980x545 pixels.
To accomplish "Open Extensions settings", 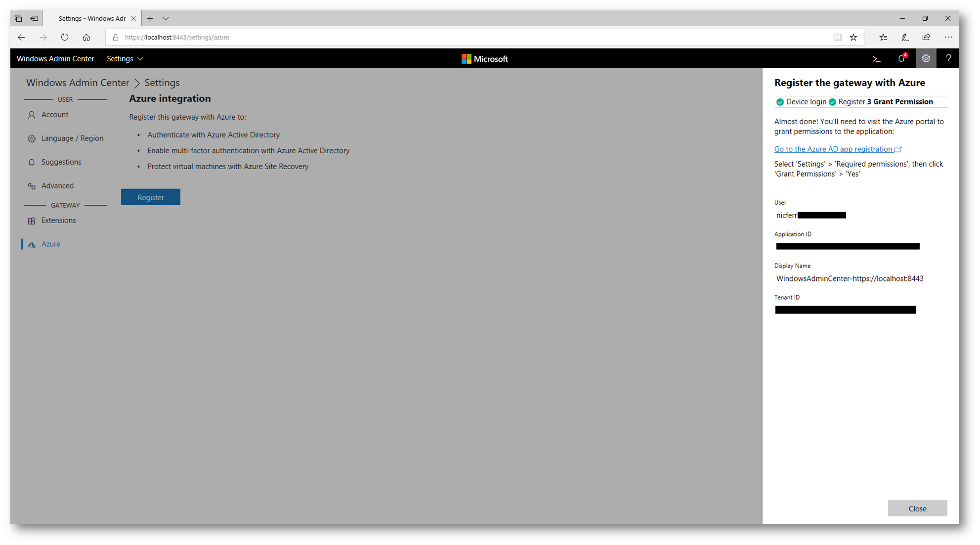I will click(x=58, y=221).
